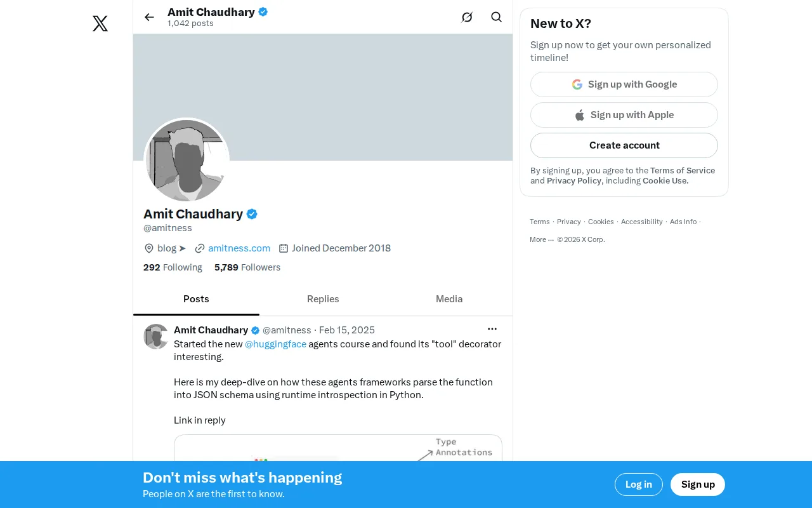The height and width of the screenshot is (508, 812).
Task: Expand the More footer options
Action: [542, 239]
